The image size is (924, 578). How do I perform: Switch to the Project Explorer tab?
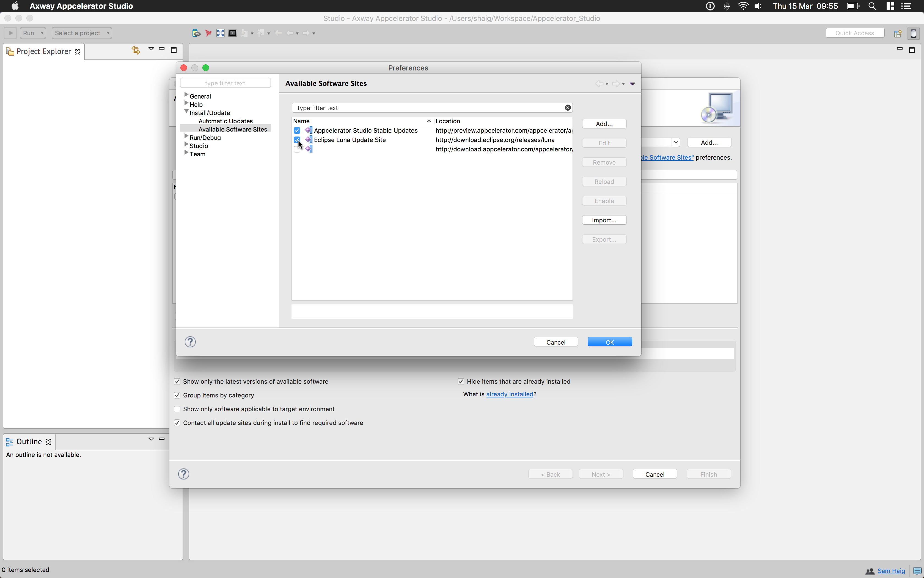tap(43, 52)
